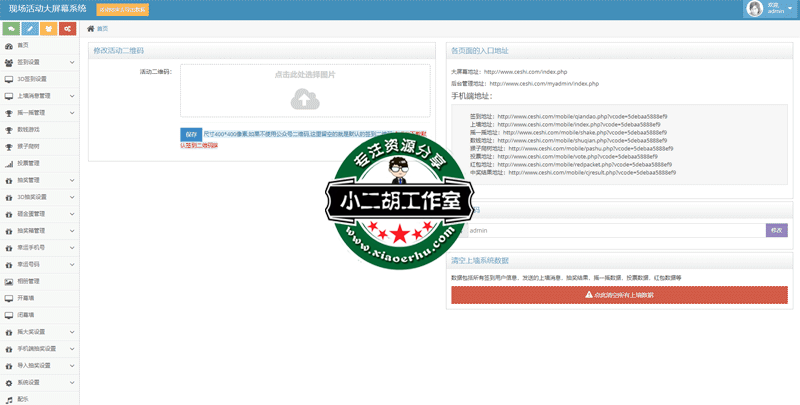Open 投票管理 in the sidebar
This screenshot has height=405, width=800.
28,163
